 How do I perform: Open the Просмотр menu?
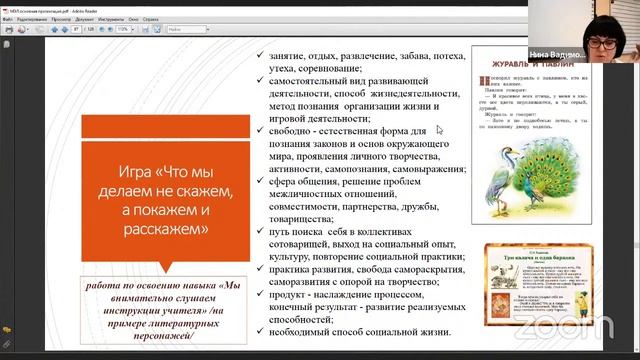pyautogui.click(x=61, y=19)
